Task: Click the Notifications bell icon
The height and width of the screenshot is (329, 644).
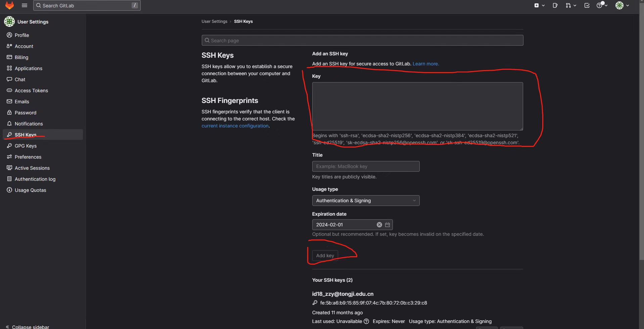Action: pos(9,123)
